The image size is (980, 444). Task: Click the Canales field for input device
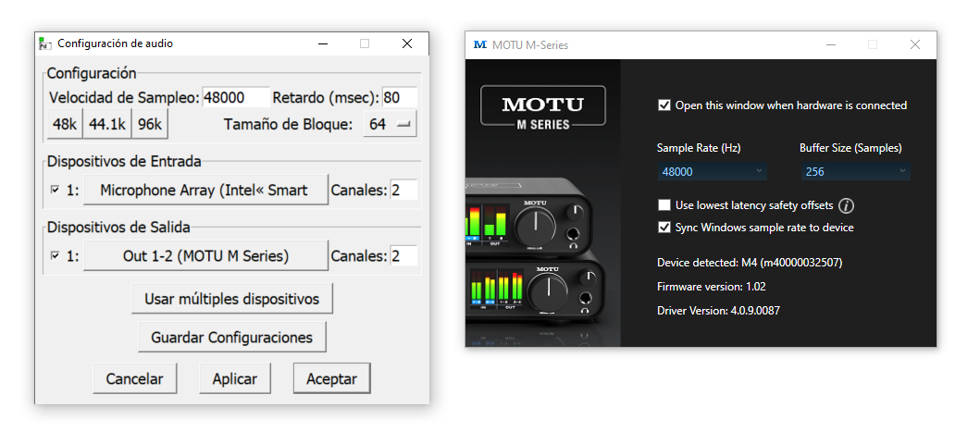click(x=403, y=190)
